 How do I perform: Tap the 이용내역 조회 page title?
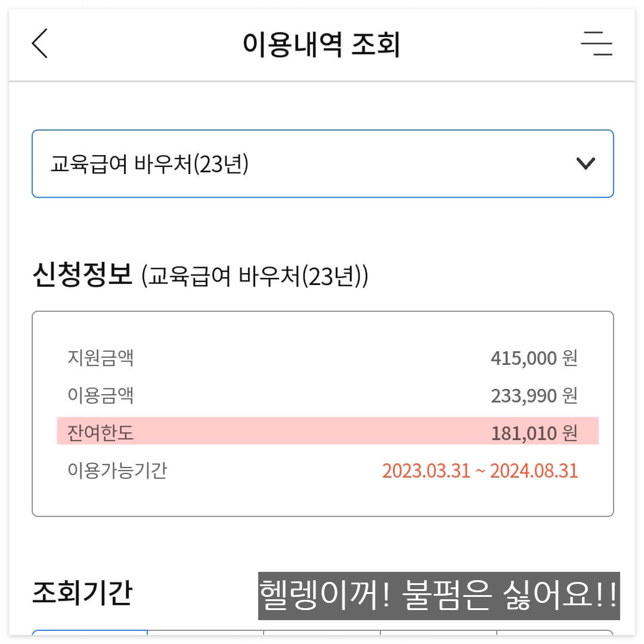(x=322, y=45)
